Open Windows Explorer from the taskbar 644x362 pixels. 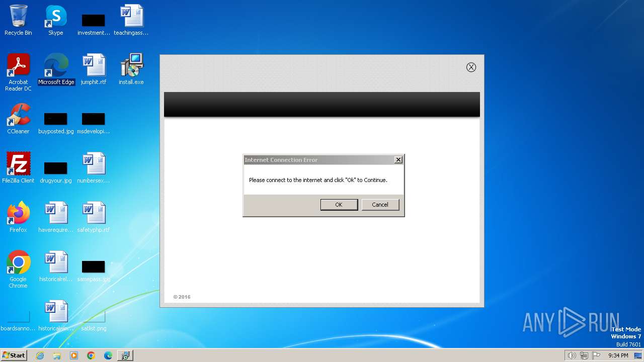click(57, 355)
